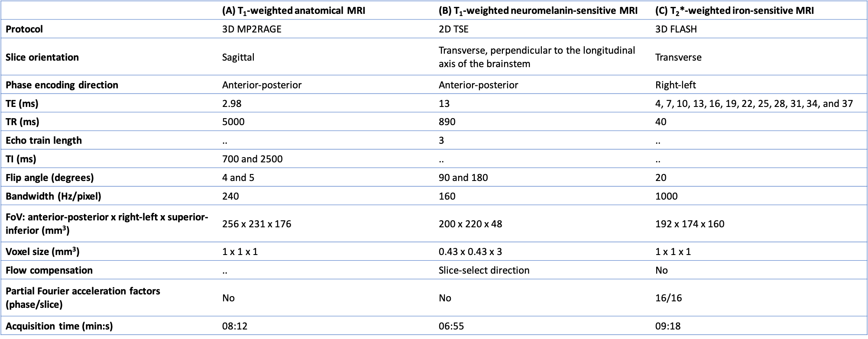868x339 pixels.
Task: Click the T2*-weighted iron-sensitive MRI column header
Action: (734, 11)
